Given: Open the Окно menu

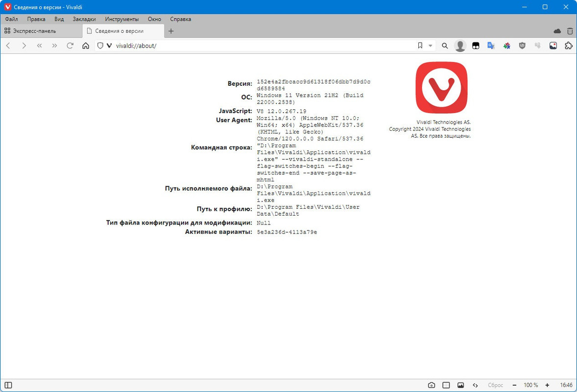Looking at the screenshot, I should 155,19.
